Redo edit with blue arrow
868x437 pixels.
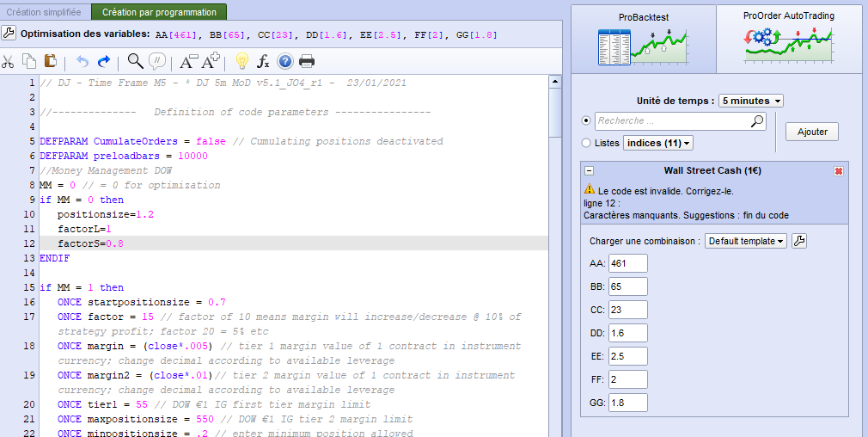pos(103,61)
